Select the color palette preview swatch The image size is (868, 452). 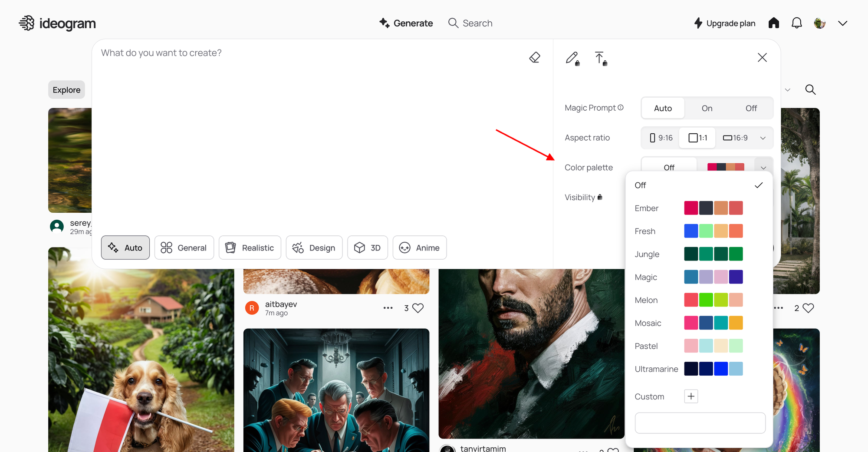point(726,167)
